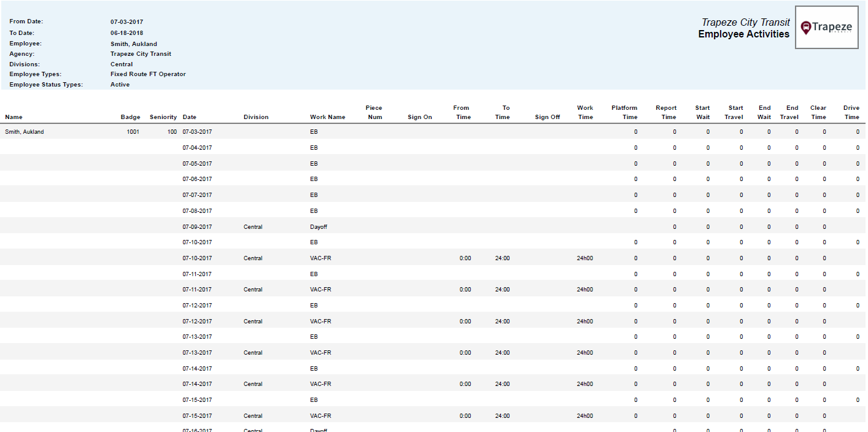Click the Work Name column header
The width and height of the screenshot is (868, 432).
pyautogui.click(x=328, y=117)
